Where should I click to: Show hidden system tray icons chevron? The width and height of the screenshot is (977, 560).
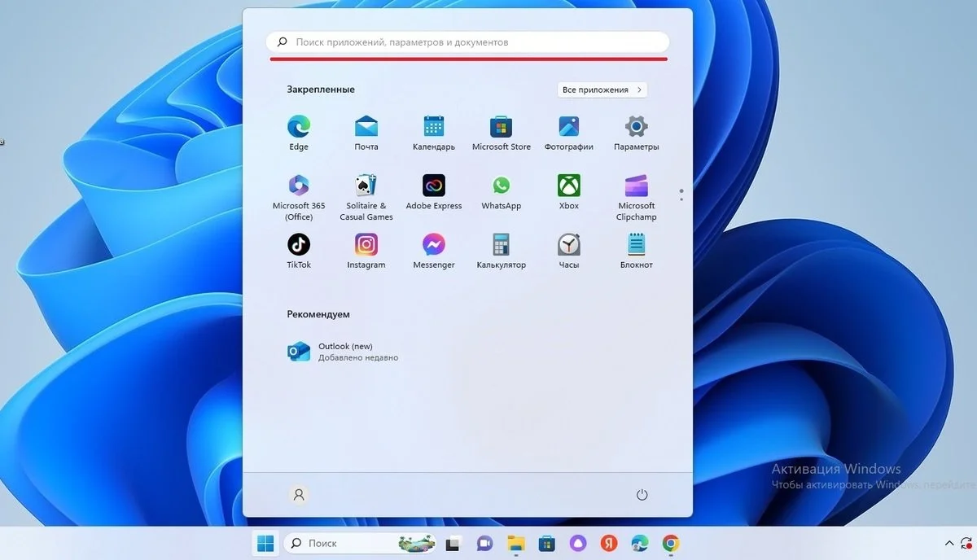click(x=949, y=543)
